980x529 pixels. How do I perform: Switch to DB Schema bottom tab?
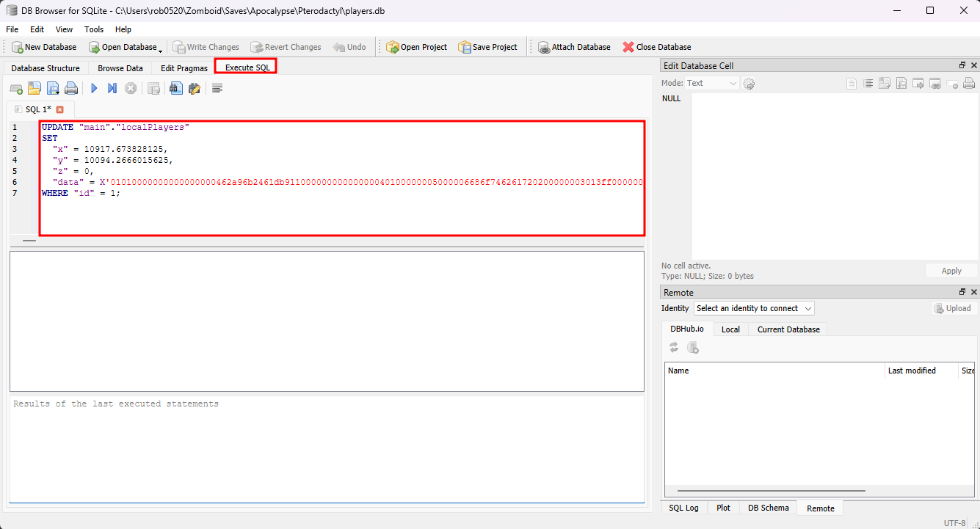coord(768,508)
